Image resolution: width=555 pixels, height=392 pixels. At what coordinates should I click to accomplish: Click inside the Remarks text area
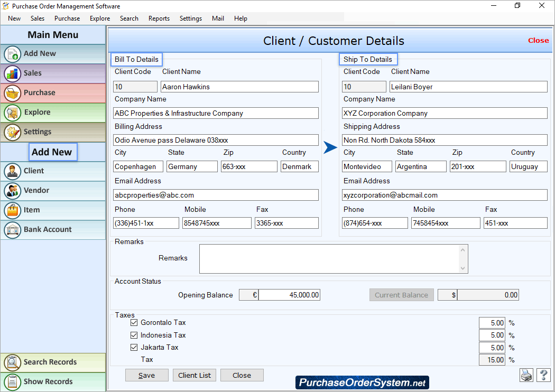(333, 259)
